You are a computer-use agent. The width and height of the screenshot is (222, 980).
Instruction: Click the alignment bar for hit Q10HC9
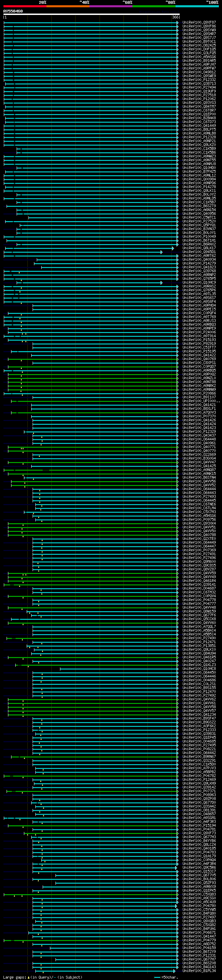click(89, 283)
